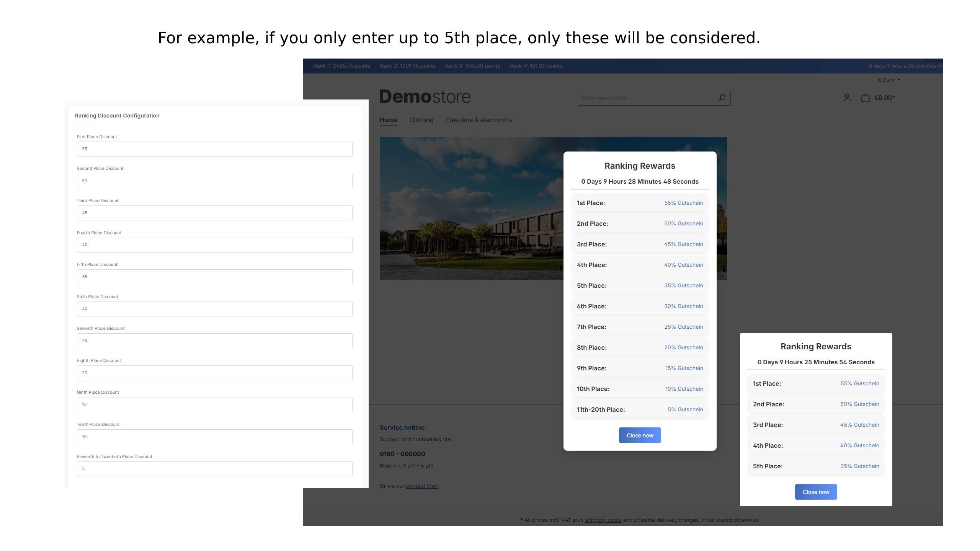Click Rank 3: 905.00 points in top bar
Viewport: 980px width, 551px height.
click(472, 66)
